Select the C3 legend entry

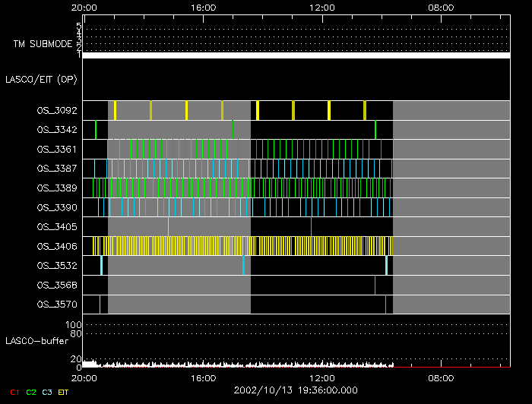[47, 392]
